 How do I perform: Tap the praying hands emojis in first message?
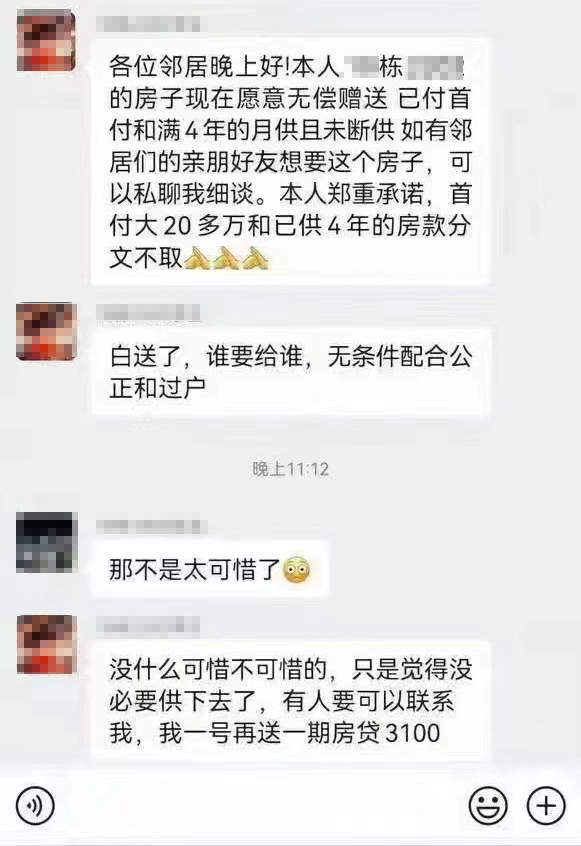click(226, 258)
